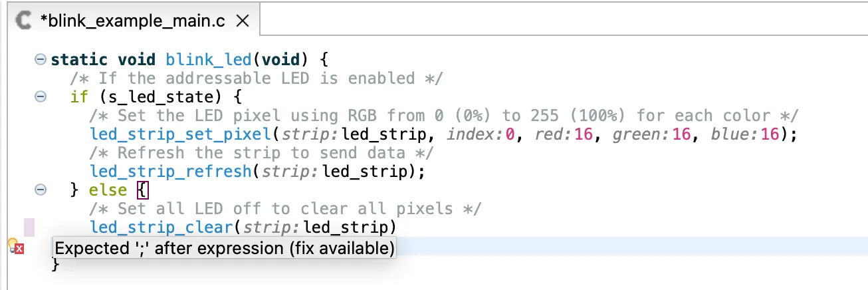Click the led_strip_refresh function call
Image resolution: width=868 pixels, height=290 pixels.
coord(170,172)
